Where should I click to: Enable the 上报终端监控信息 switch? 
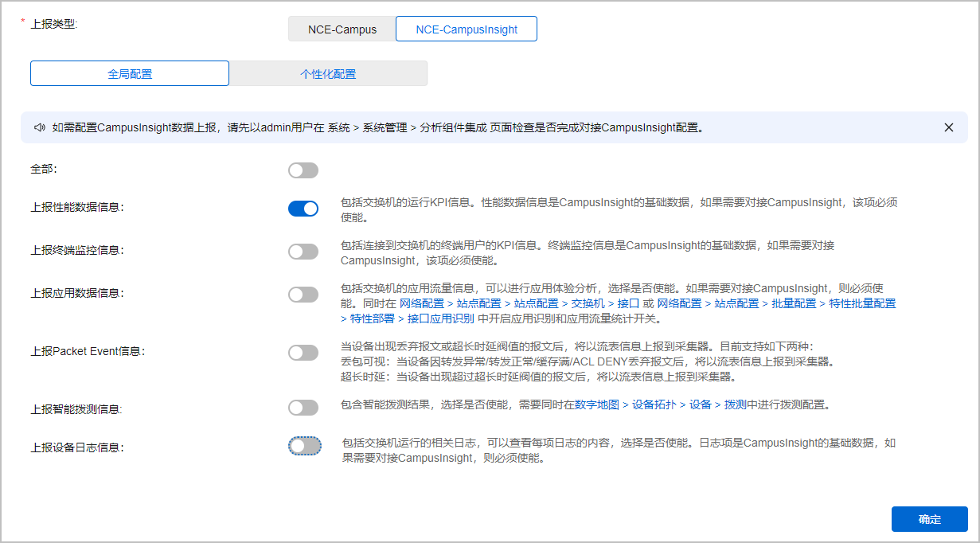point(303,252)
